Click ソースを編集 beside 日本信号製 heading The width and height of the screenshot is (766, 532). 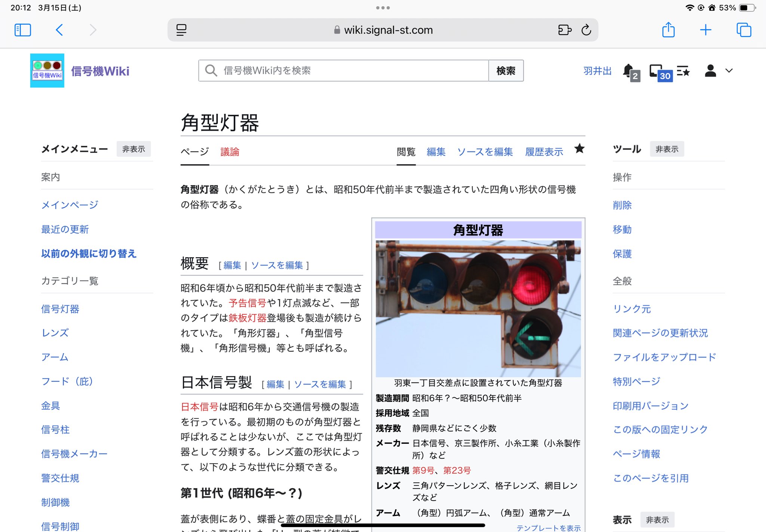(x=320, y=384)
